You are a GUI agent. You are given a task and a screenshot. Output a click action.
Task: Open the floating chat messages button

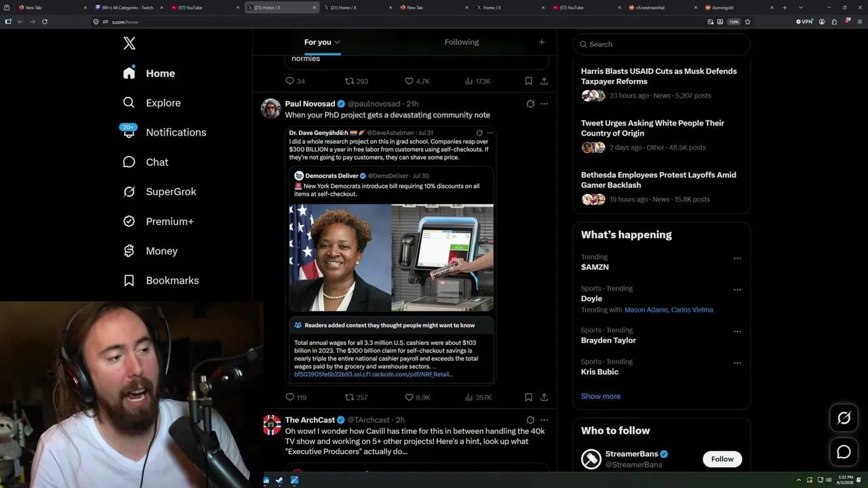point(844,452)
